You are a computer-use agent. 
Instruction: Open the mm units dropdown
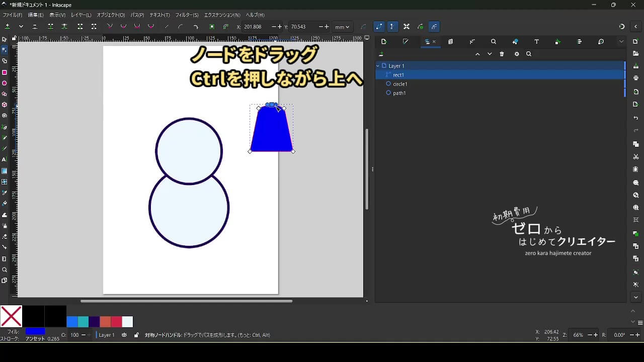pyautogui.click(x=342, y=27)
